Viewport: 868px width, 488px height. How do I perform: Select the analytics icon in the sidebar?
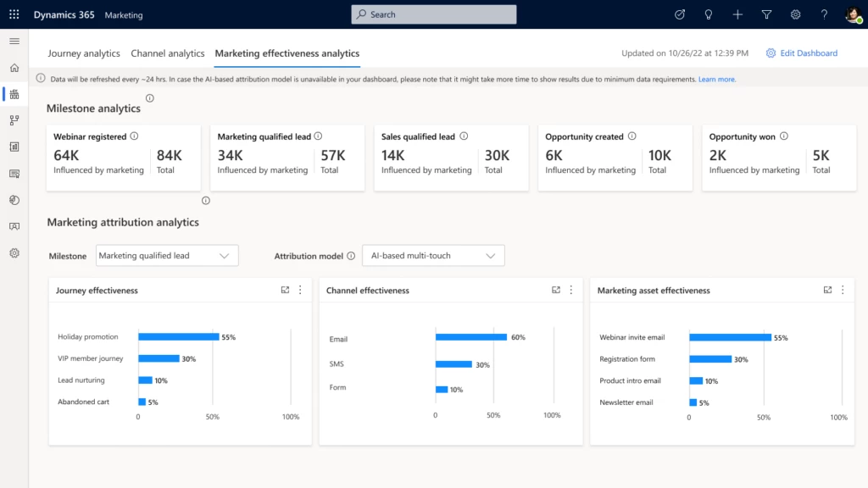point(14,95)
